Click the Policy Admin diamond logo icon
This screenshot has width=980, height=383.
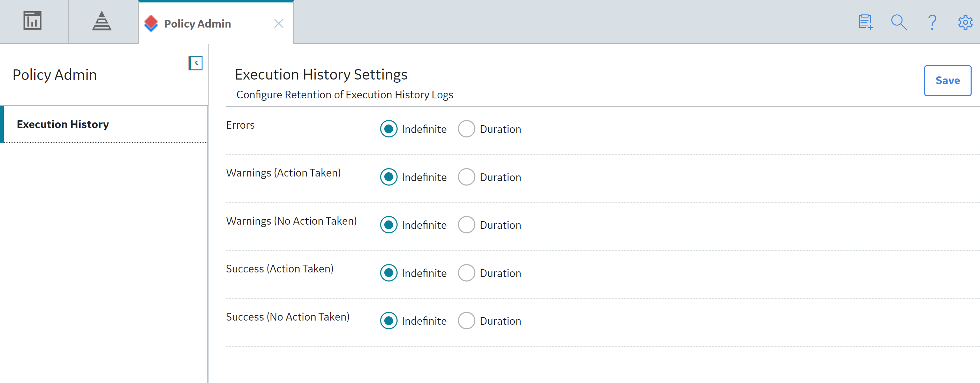point(151,24)
